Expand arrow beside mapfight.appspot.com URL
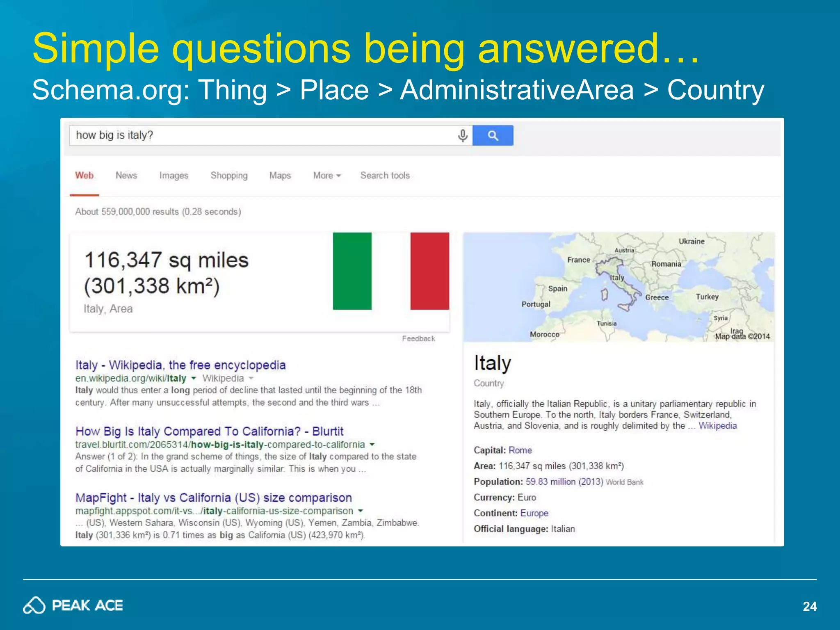The height and width of the screenshot is (630, 840). click(x=361, y=511)
